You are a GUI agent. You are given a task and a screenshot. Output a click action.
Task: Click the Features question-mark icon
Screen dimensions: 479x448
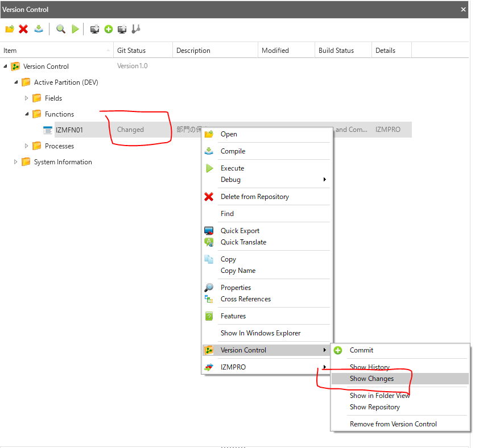pyautogui.click(x=209, y=316)
